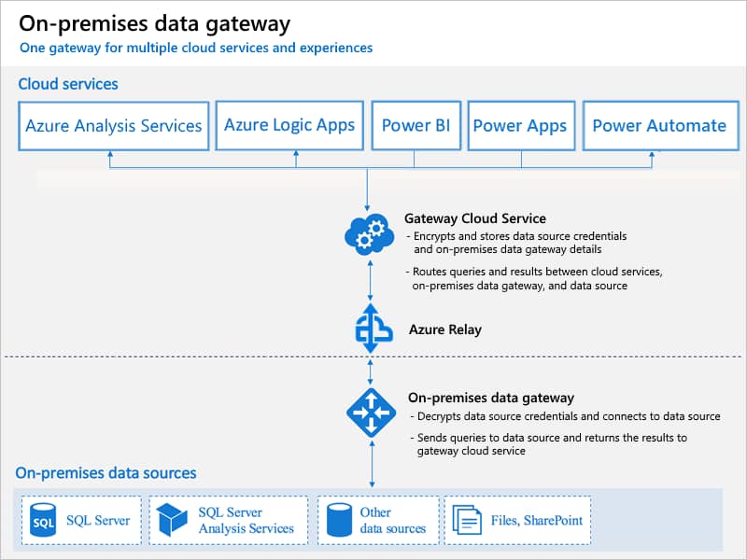The image size is (747, 560).
Task: Click the Azure Relay label
Action: coord(445,329)
